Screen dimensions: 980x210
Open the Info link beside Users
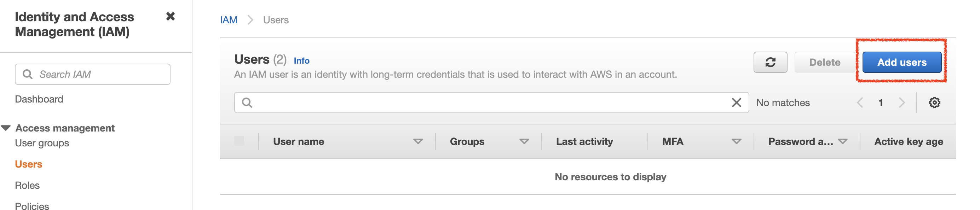301,61
